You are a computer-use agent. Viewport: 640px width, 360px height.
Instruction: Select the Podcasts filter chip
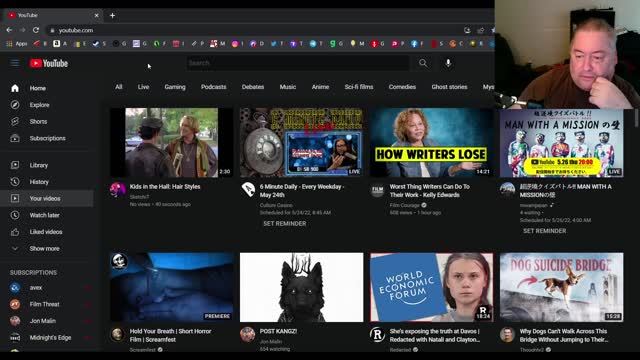(x=213, y=87)
